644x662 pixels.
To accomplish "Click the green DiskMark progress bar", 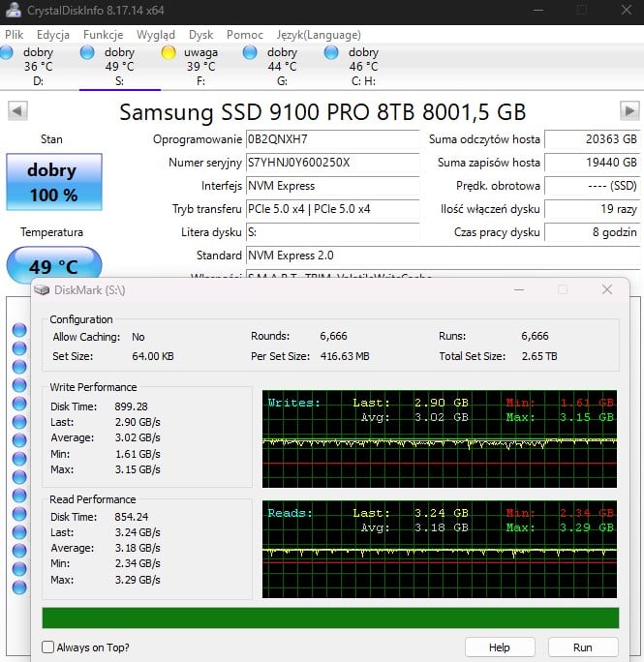I will pos(330,617).
